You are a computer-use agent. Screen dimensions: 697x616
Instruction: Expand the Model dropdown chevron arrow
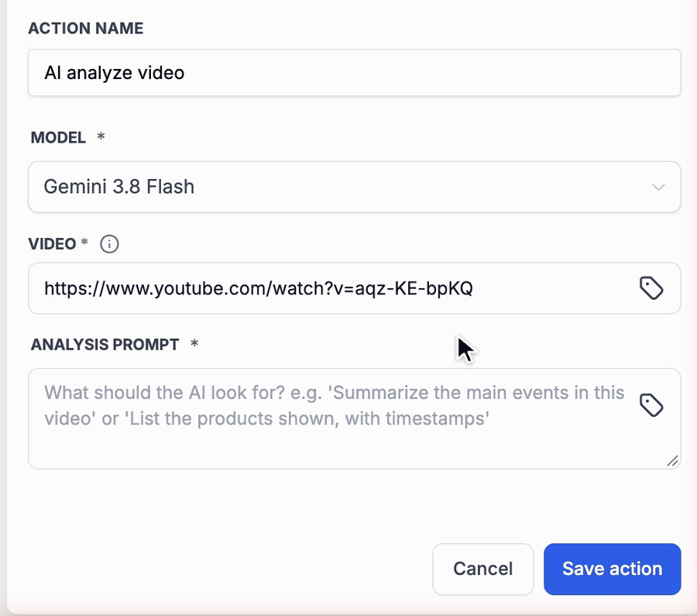pyautogui.click(x=658, y=187)
